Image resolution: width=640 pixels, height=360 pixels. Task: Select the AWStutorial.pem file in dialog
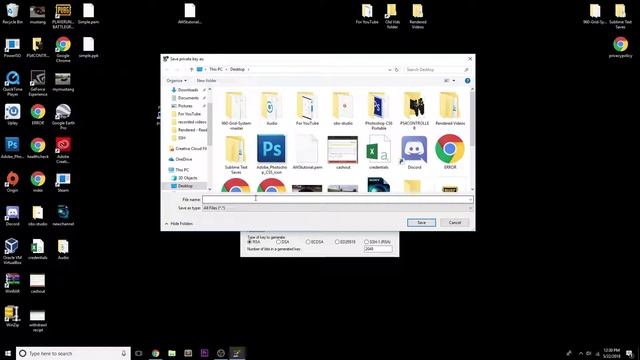tap(307, 152)
